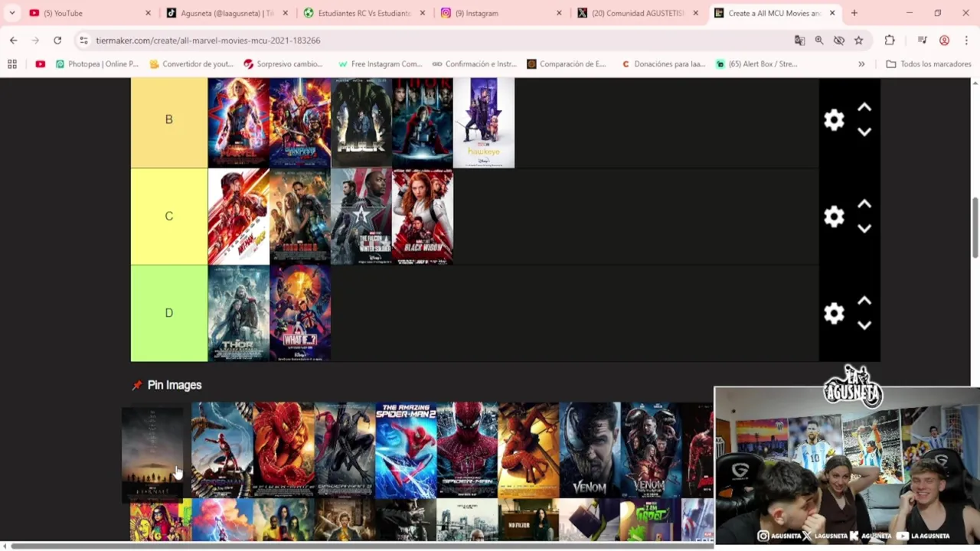
Task: Click the green D tier label
Action: tap(169, 313)
